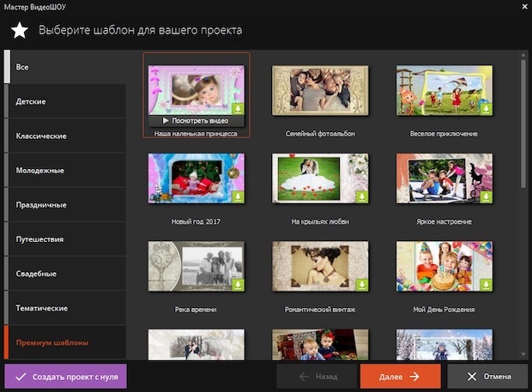Screen dimensions: 532x392
Task: Click the Далее button
Action: pos(401,377)
